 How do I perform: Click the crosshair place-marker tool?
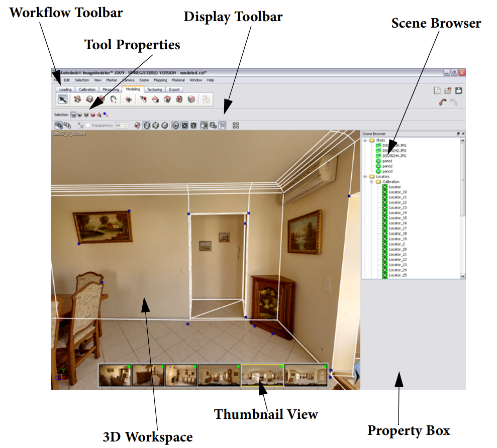pos(128,99)
